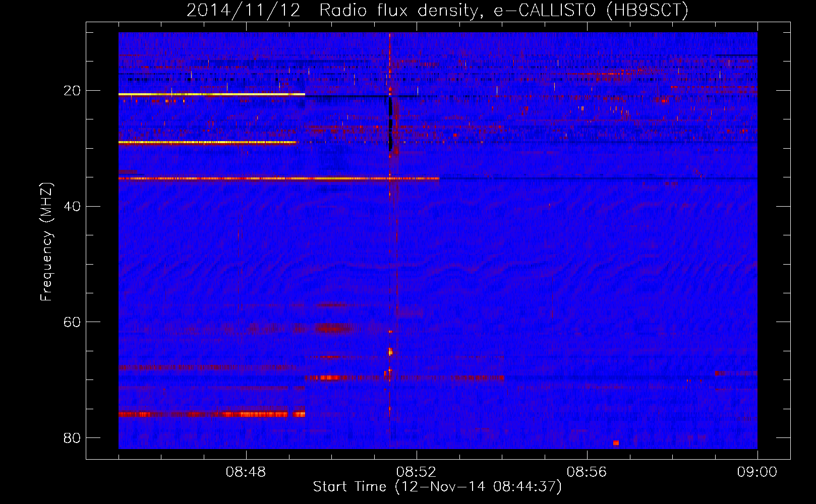Select the 'Frequency (MHZ)' y-axis label
Screen dimensions: 816x504
point(46,242)
